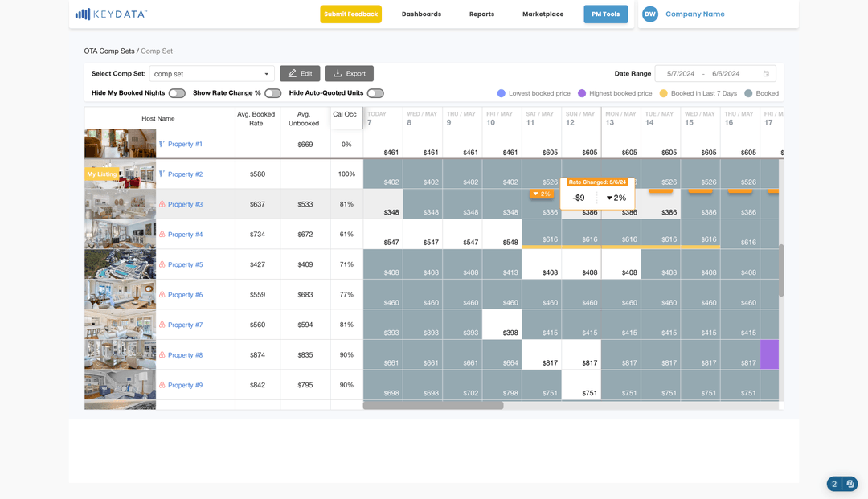Open the Reports menu
Viewport: 868px width, 499px height.
pos(481,14)
